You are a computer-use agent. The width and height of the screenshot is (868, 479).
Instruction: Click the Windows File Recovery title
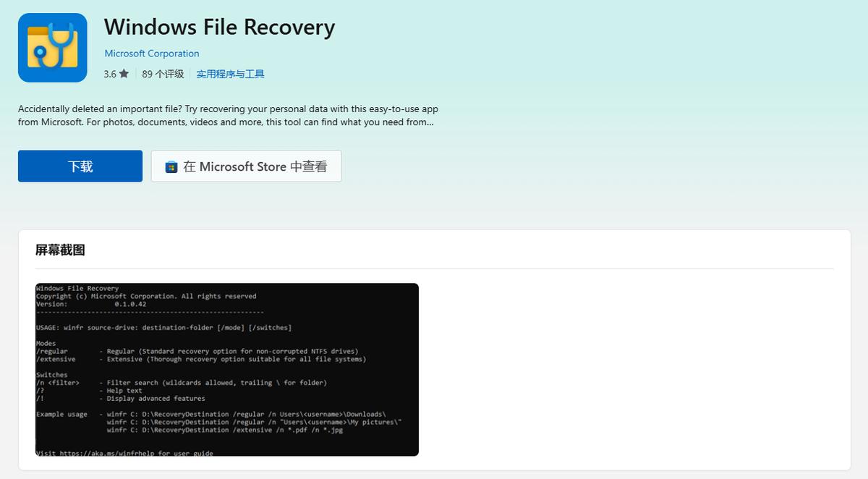tap(219, 27)
